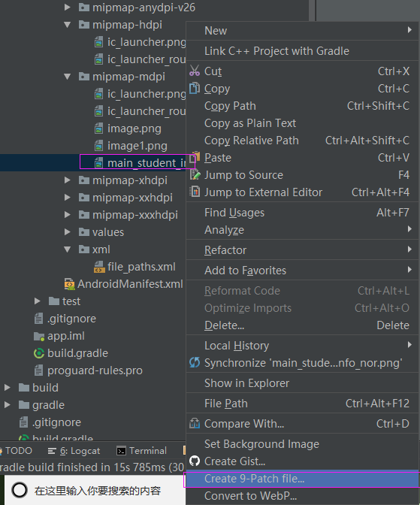Click the file_paths.xml file icon
The image size is (420, 505).
99,267
